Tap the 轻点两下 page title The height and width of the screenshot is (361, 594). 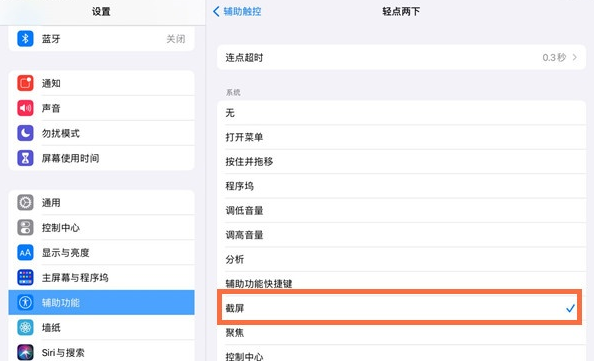(401, 11)
